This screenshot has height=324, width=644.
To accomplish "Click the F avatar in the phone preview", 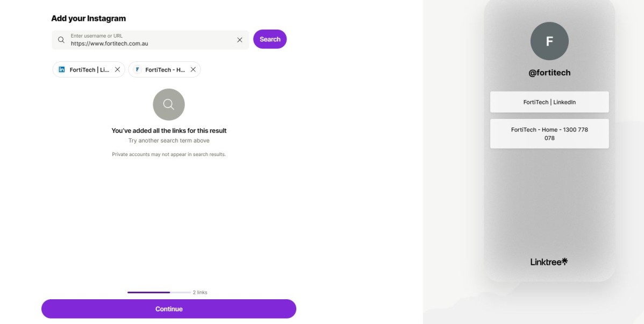I will pos(549,41).
